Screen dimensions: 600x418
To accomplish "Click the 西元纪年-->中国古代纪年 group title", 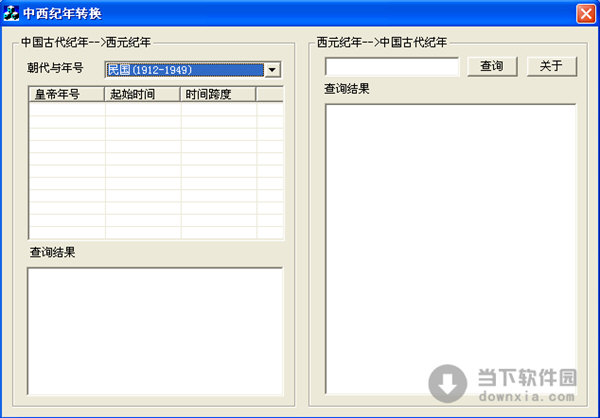I will click(x=382, y=42).
